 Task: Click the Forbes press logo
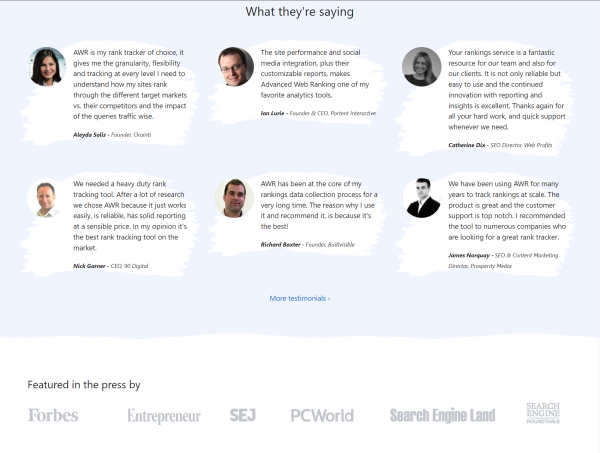(53, 415)
